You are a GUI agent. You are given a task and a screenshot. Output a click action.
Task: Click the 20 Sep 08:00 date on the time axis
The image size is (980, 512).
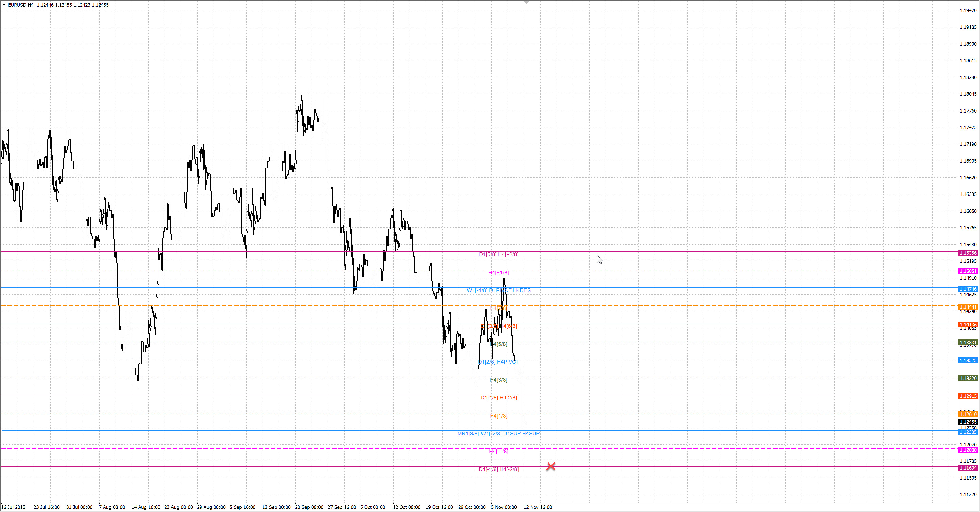tap(309, 507)
